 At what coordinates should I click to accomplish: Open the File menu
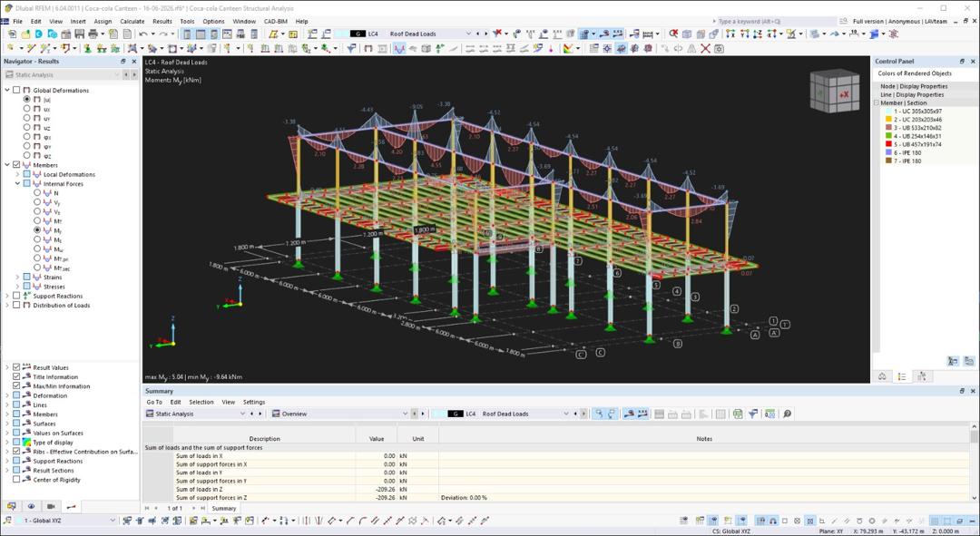pos(17,21)
